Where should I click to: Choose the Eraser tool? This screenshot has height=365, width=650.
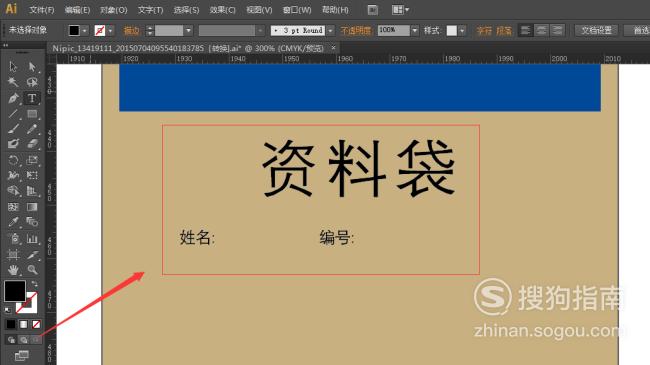tap(32, 144)
